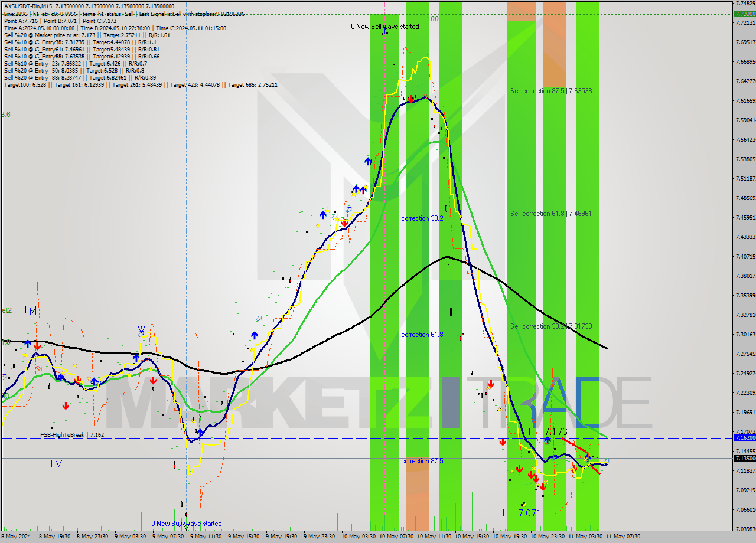The width and height of the screenshot is (756, 543).
Task: Click the 'I V' wave marker at bottom left
Action: pos(56,463)
